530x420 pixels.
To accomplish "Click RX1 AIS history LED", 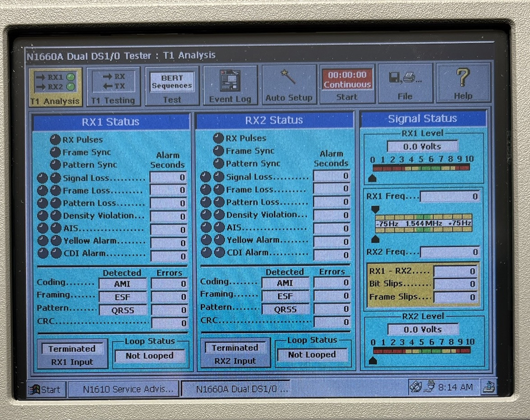I will click(42, 228).
